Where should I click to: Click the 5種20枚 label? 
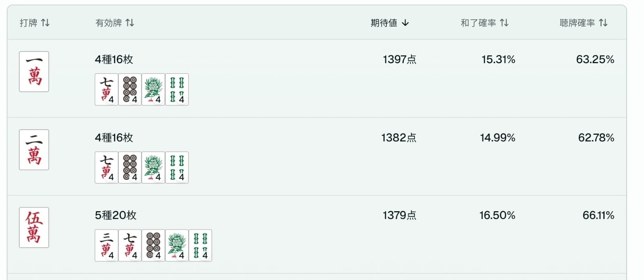(116, 215)
